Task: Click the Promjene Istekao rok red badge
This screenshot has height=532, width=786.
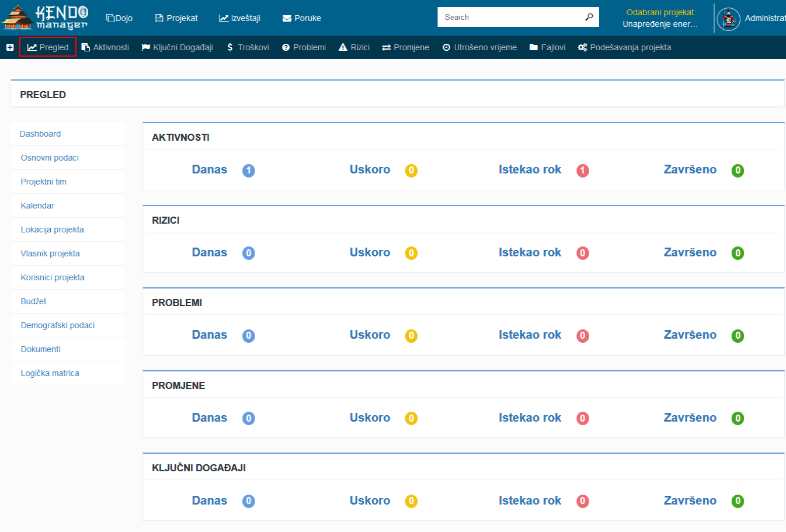Action: (x=583, y=418)
